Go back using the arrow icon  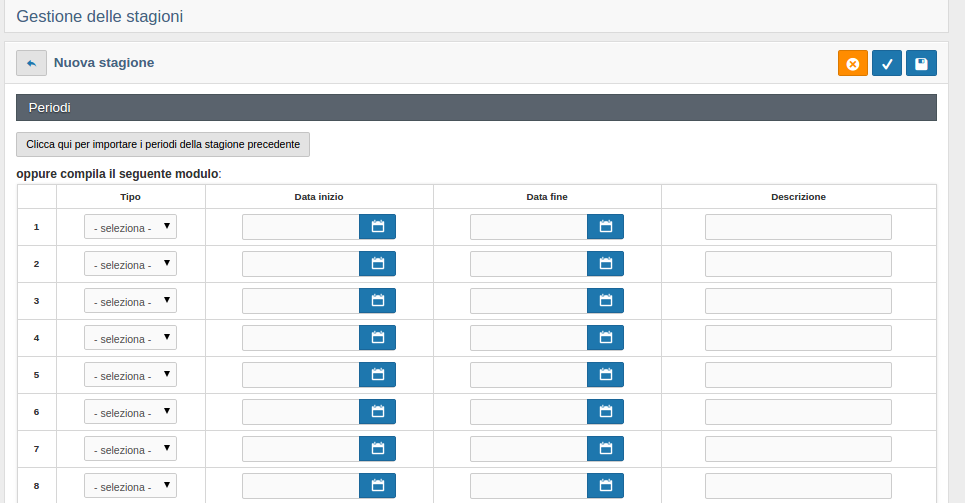[31, 63]
